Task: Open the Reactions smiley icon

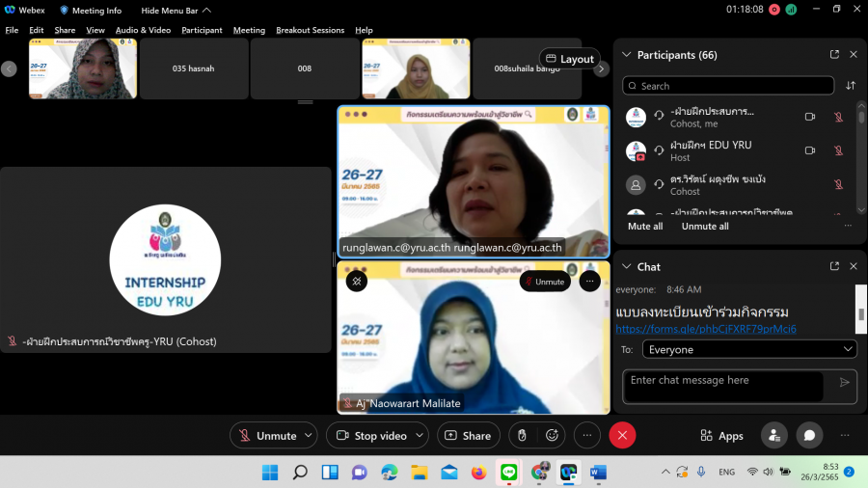Action: click(553, 436)
